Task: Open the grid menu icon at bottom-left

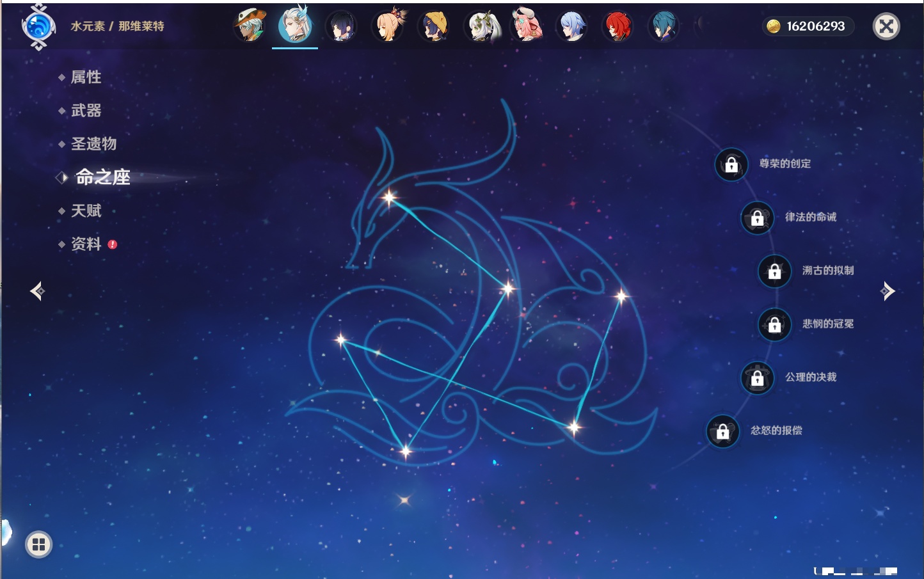Action: coord(38,544)
